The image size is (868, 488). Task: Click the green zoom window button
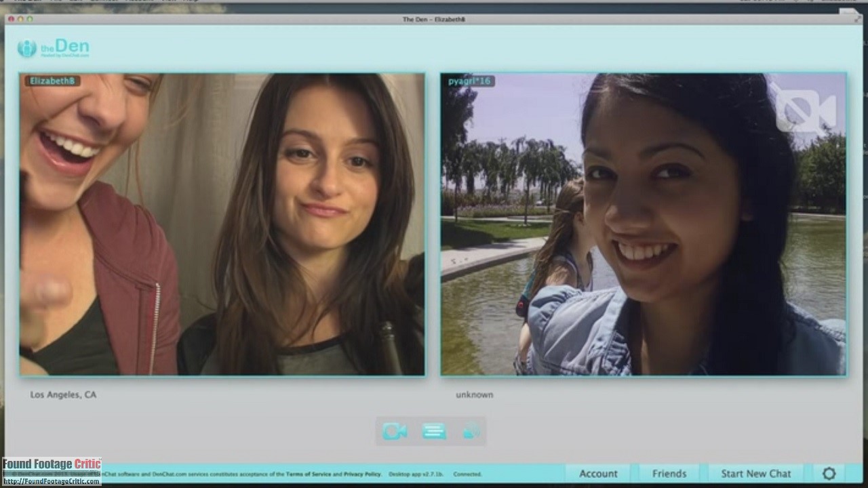point(29,19)
